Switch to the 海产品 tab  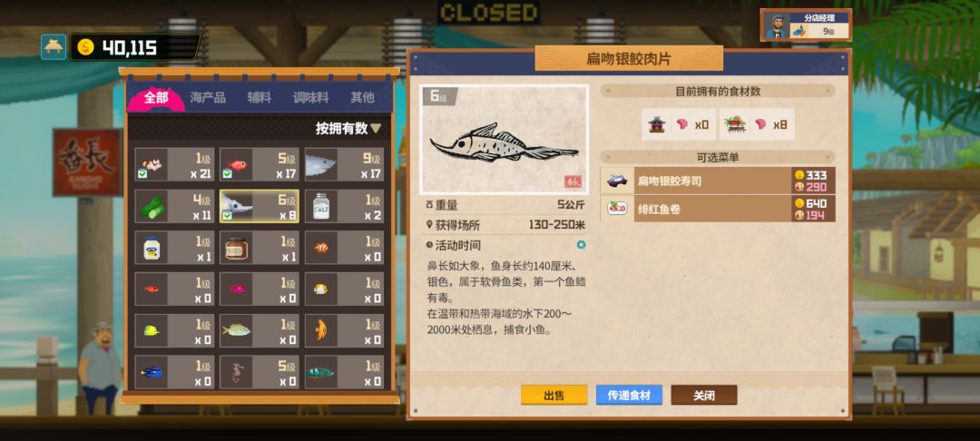point(208,97)
